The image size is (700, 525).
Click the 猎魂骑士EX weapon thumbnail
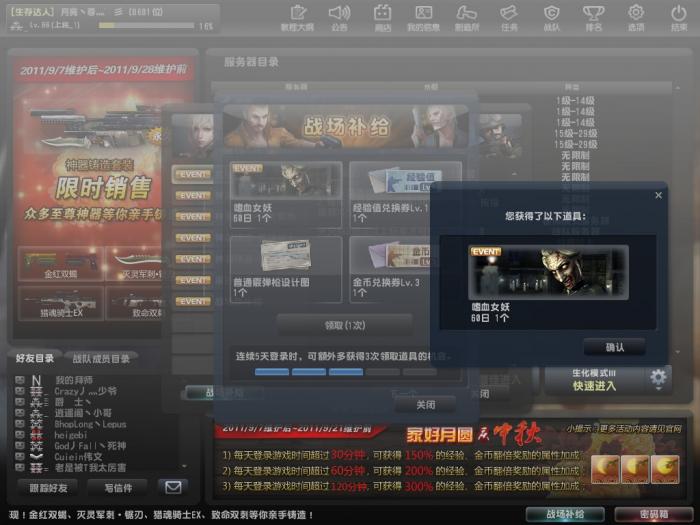(x=60, y=303)
